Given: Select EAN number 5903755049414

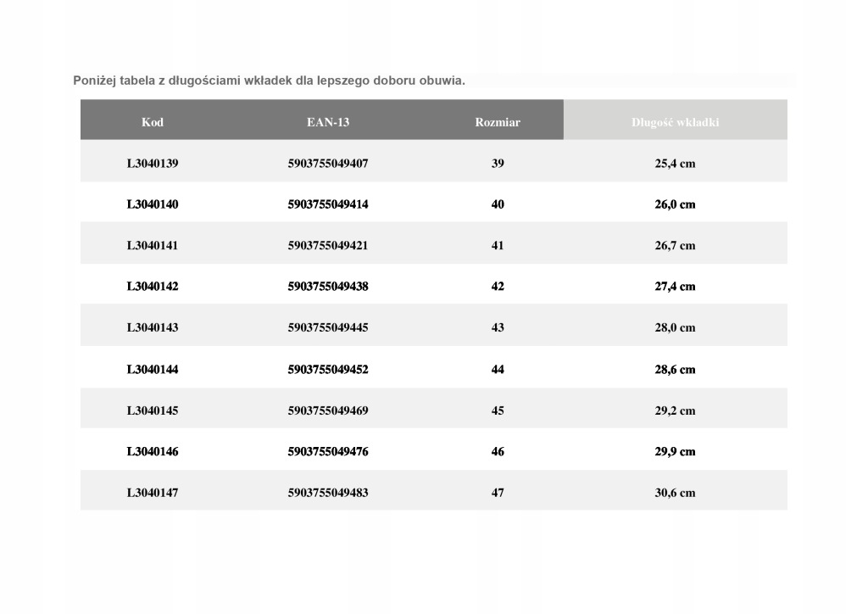Looking at the screenshot, I should coord(328,204).
